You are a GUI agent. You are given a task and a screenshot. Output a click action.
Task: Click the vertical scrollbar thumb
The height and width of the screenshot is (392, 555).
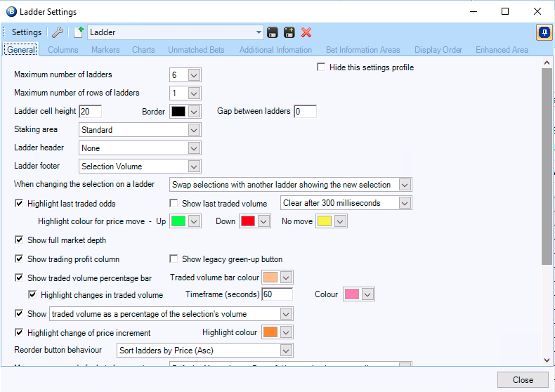[547, 166]
